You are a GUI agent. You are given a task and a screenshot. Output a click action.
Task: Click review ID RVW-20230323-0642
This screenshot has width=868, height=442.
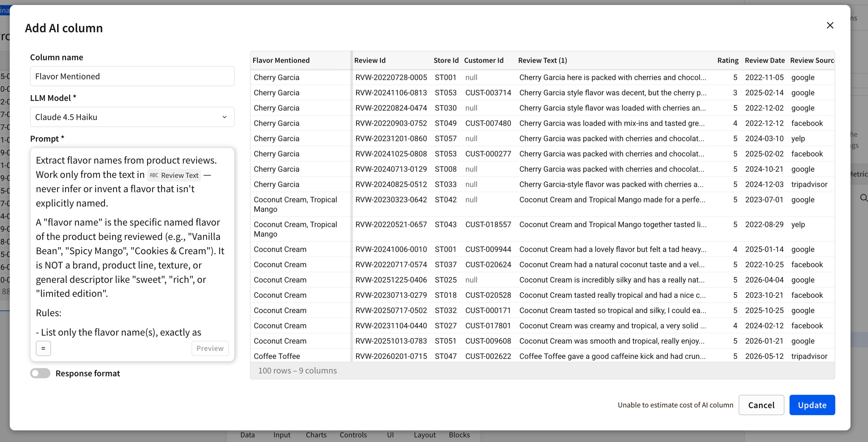pyautogui.click(x=391, y=200)
